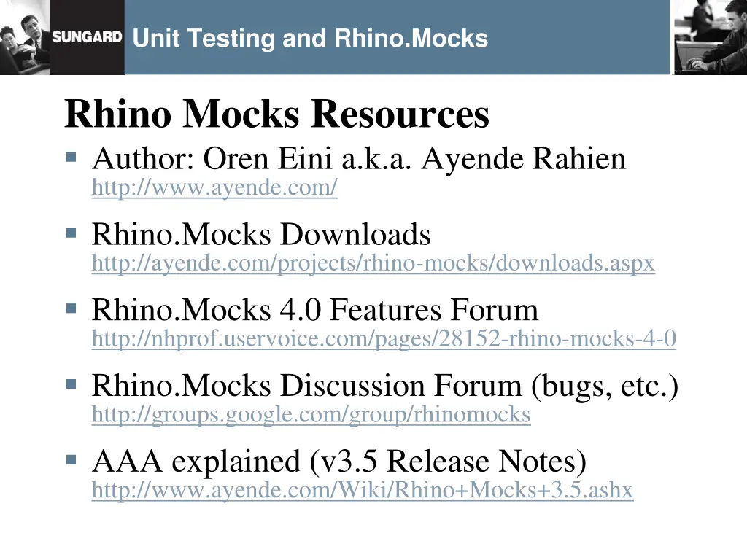Follow the nhprof.uservoice.com link
747x560 pixels.
(384, 338)
